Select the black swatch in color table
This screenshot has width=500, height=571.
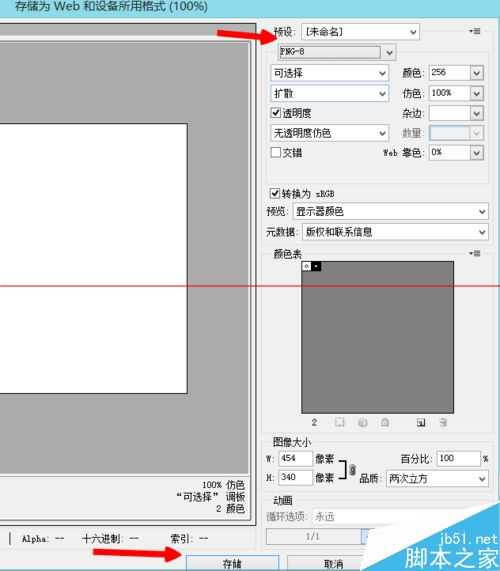(316, 266)
